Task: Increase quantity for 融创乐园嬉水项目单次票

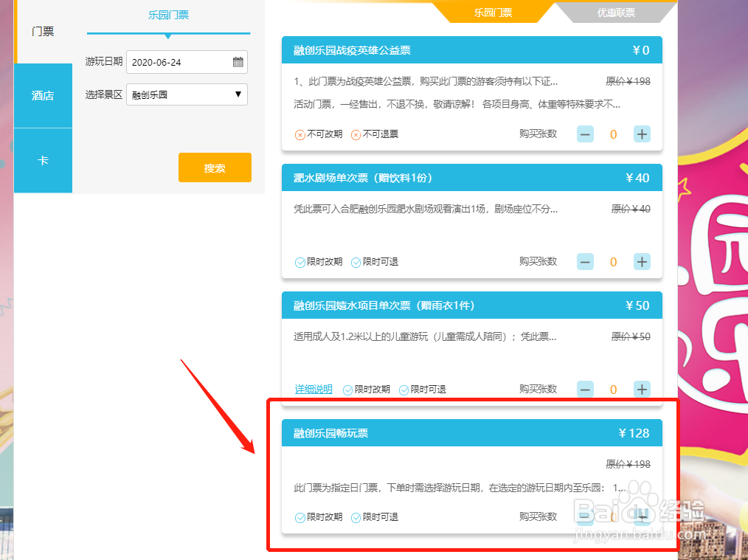Action: tap(642, 390)
